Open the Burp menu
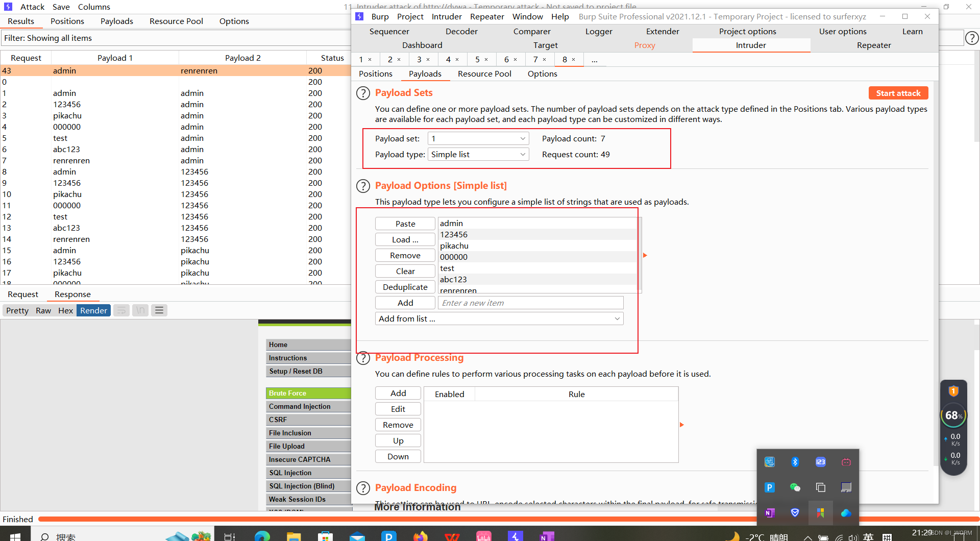This screenshot has width=980, height=541. pos(380,17)
